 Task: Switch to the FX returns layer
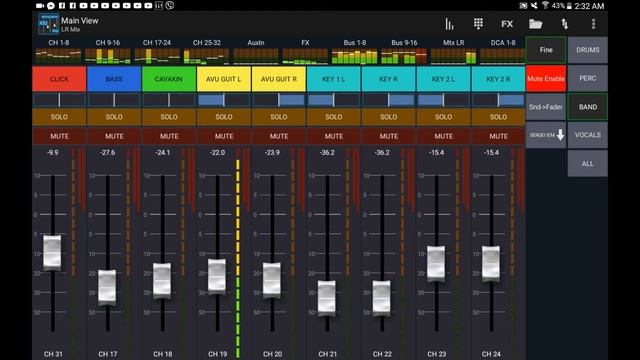click(x=305, y=51)
